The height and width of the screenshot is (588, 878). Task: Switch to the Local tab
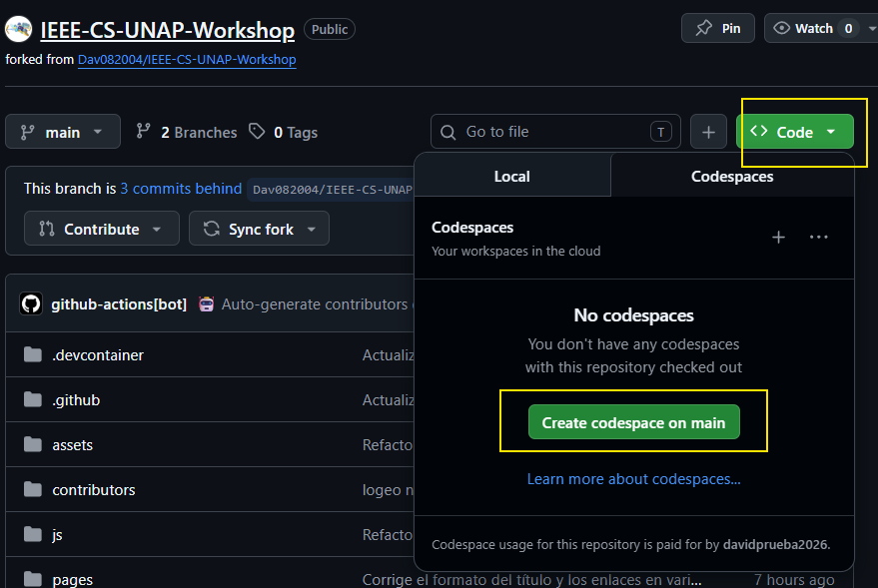(511, 177)
